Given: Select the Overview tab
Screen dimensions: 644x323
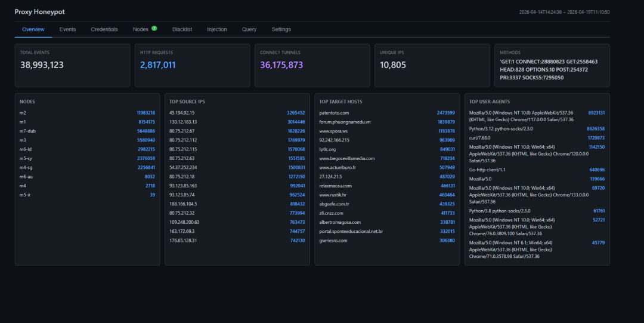Looking at the screenshot, I should [33, 29].
